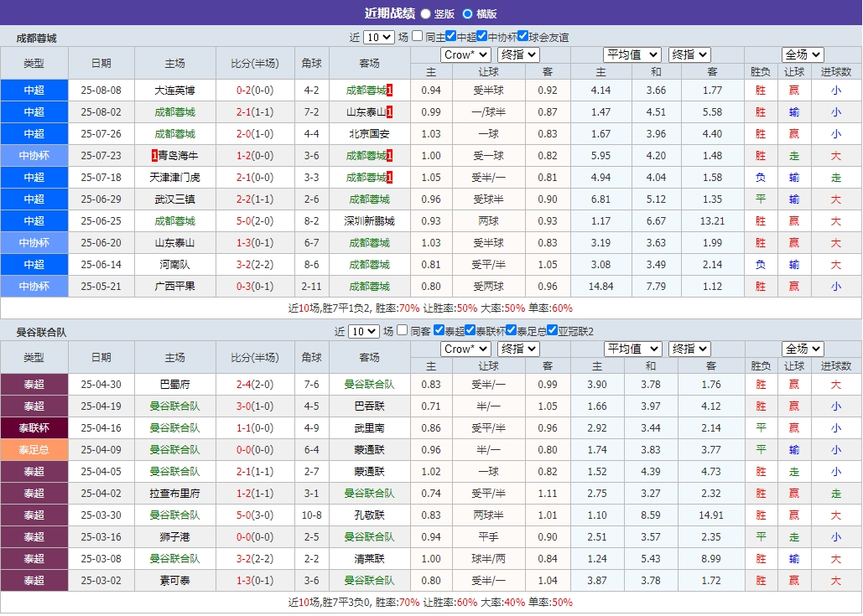Click the 中协杯 badge on 青岛海牛 row

pos(34,156)
